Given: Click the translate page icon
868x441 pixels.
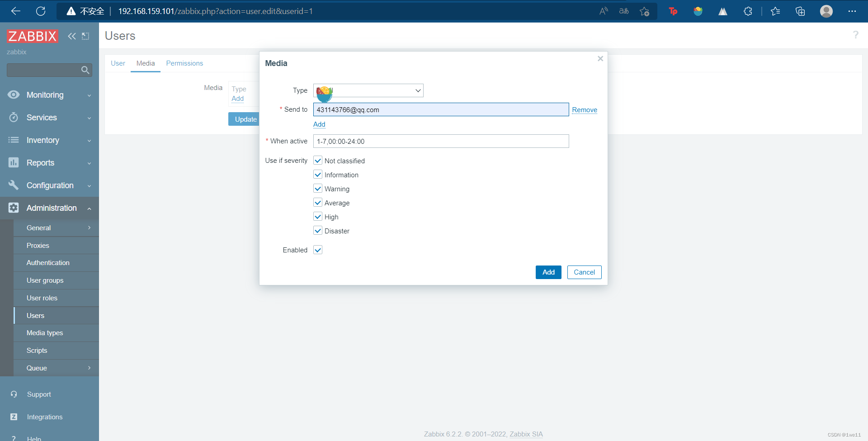Looking at the screenshot, I should click(624, 11).
